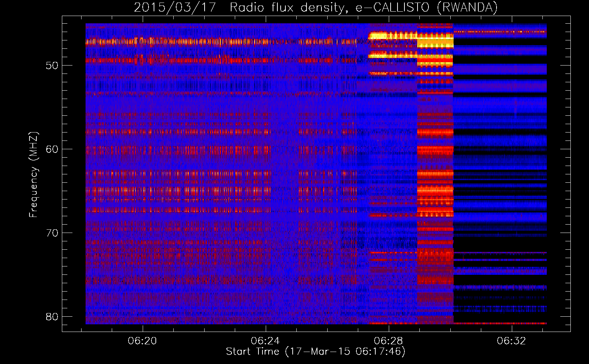Click the 06:28 time tick label
The width and height of the screenshot is (589, 364).
[388, 341]
